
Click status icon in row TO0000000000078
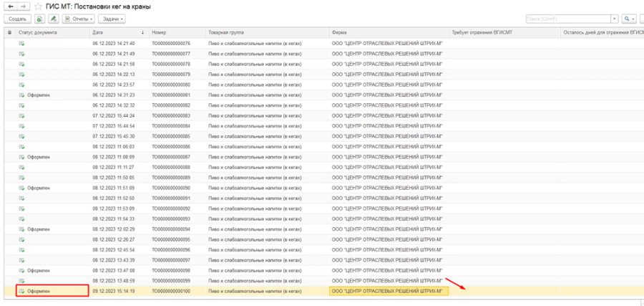click(21, 64)
